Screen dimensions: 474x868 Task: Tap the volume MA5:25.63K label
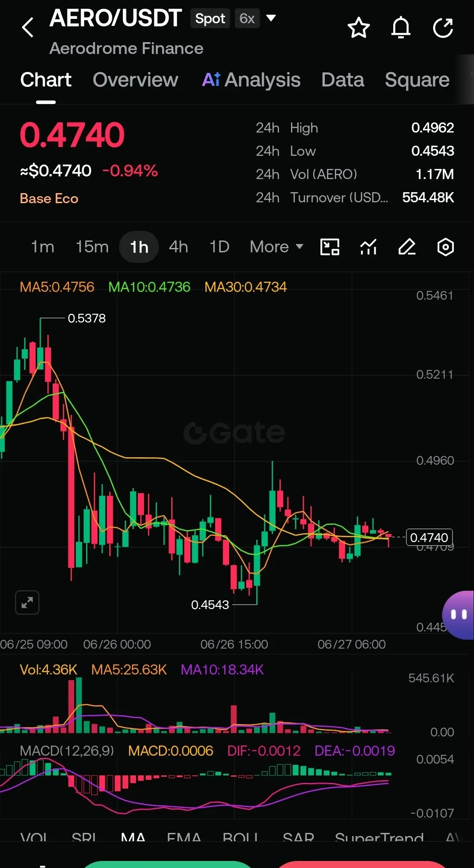129,670
